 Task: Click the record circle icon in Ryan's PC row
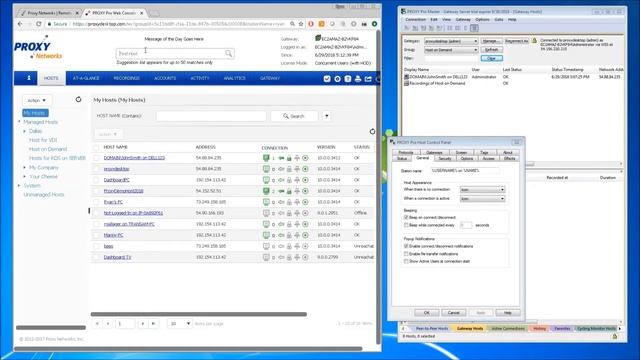coord(305,202)
